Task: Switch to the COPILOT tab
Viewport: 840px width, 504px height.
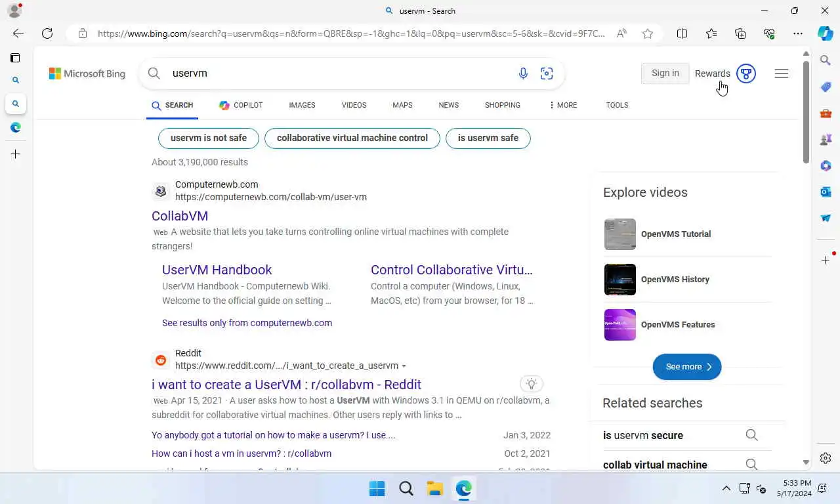Action: 241,105
